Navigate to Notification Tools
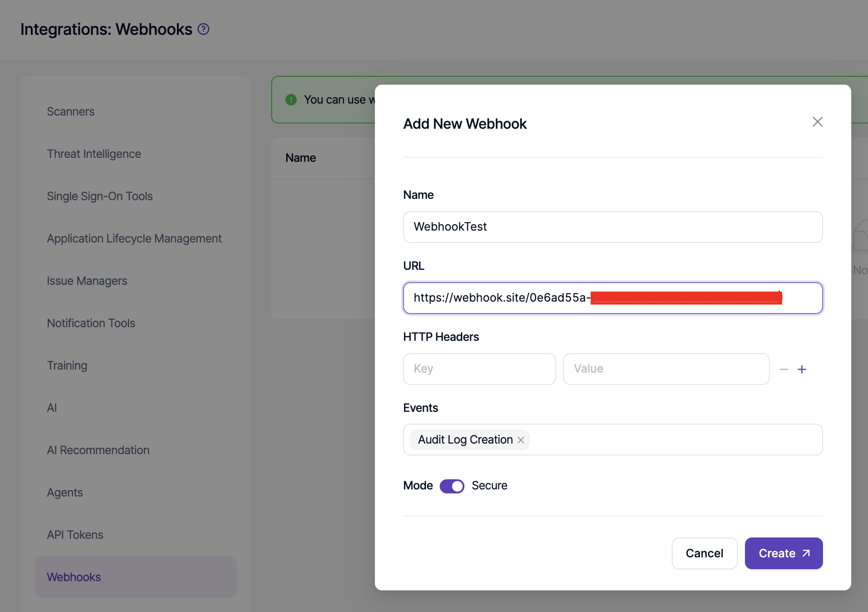868x612 pixels. click(x=91, y=323)
